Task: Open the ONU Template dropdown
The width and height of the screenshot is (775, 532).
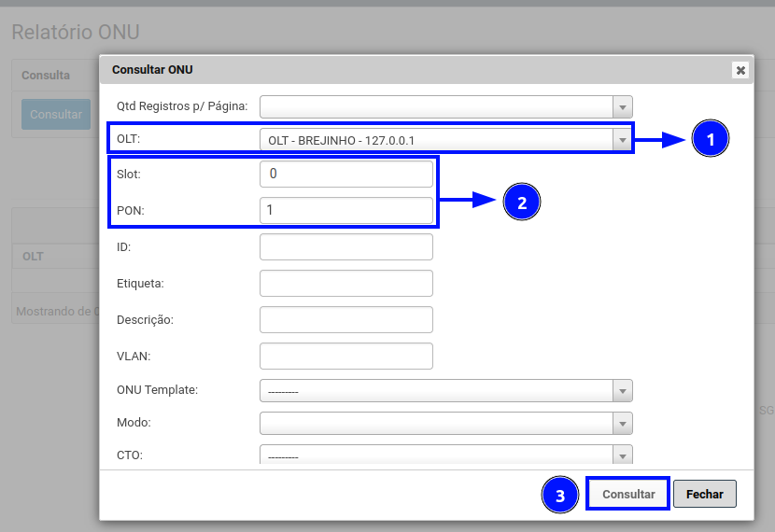Action: [445, 390]
